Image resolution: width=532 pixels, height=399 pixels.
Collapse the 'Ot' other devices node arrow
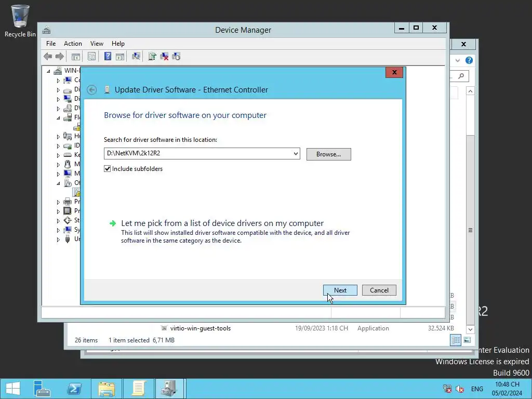58,183
